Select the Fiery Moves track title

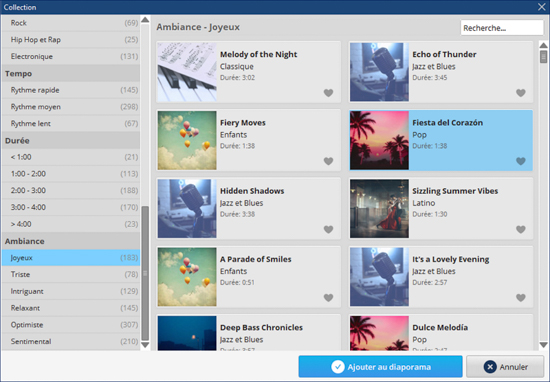(243, 123)
